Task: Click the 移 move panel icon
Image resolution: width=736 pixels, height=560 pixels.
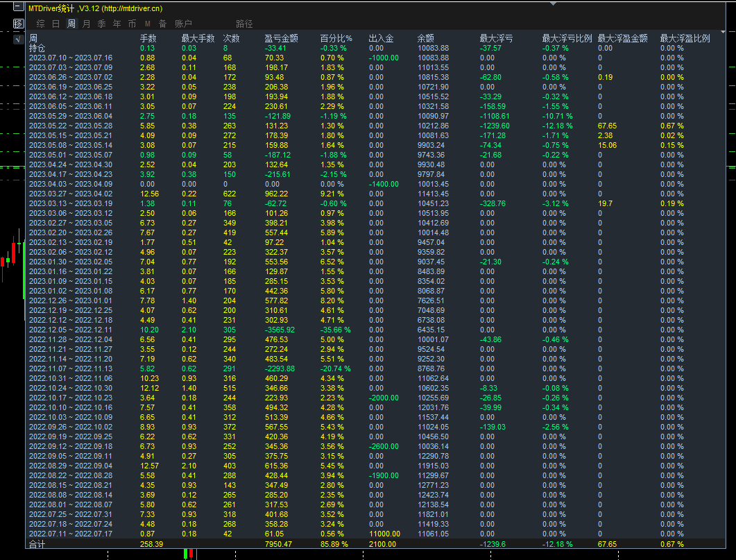Action: tap(19, 24)
